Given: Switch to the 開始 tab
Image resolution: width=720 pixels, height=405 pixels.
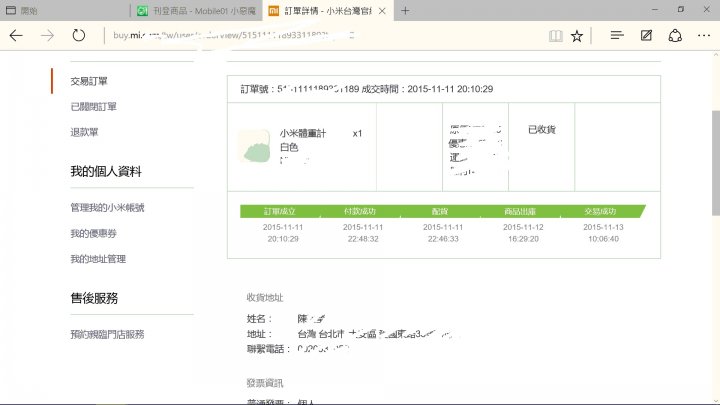Looking at the screenshot, I should pyautogui.click(x=64, y=11).
